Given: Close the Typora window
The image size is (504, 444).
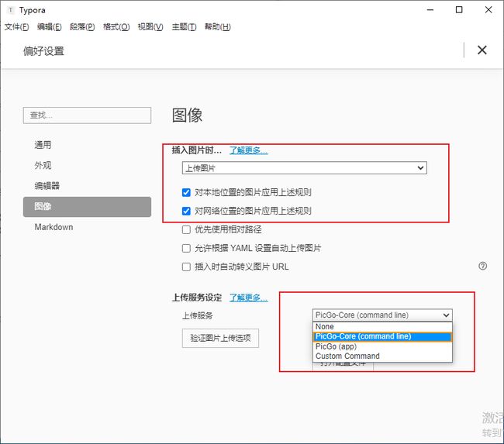Looking at the screenshot, I should tap(488, 10).
